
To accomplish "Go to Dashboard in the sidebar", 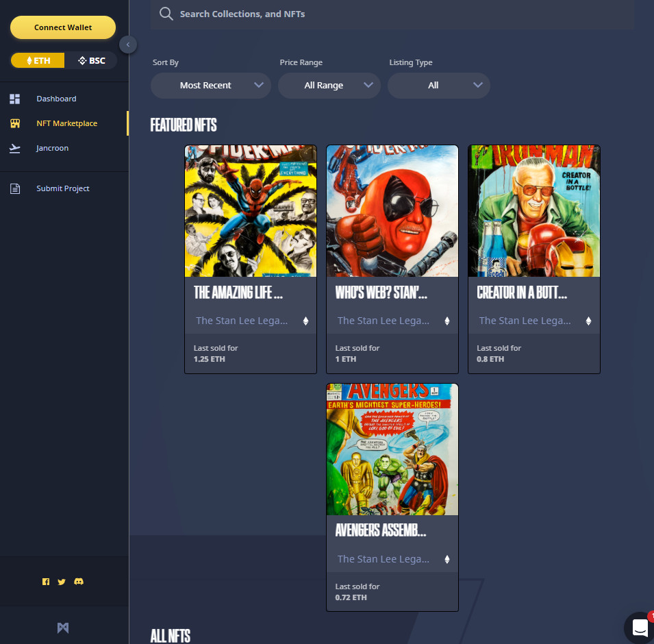I will (56, 99).
